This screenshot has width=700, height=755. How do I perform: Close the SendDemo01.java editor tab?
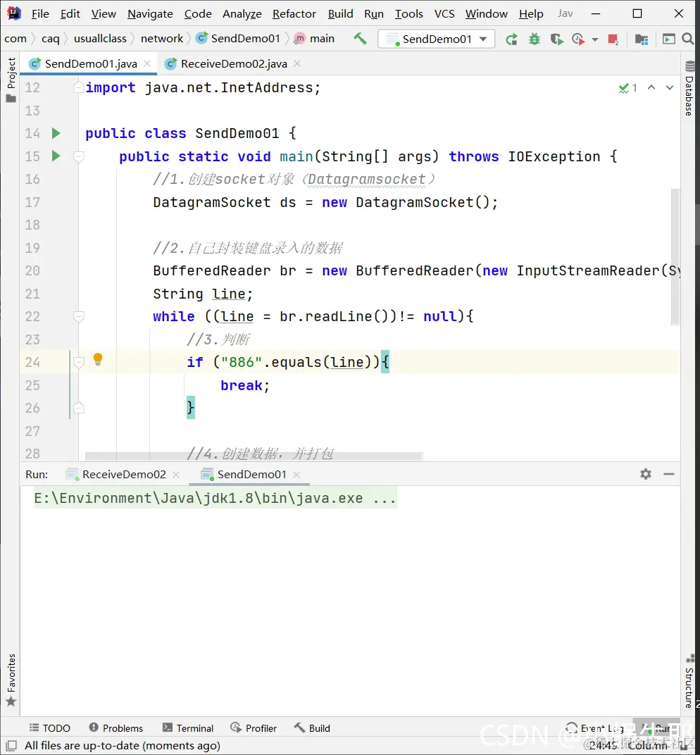coord(147,63)
